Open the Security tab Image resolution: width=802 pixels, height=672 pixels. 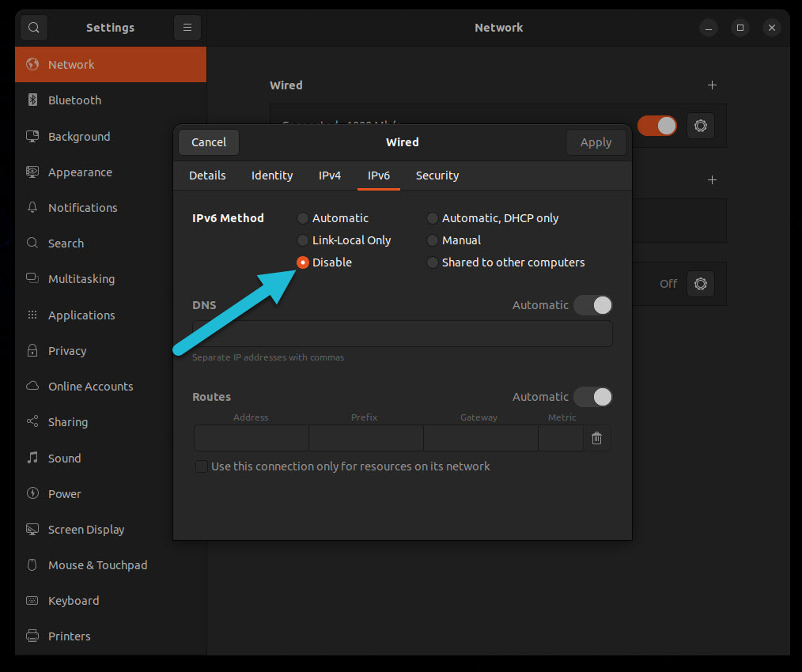click(437, 176)
